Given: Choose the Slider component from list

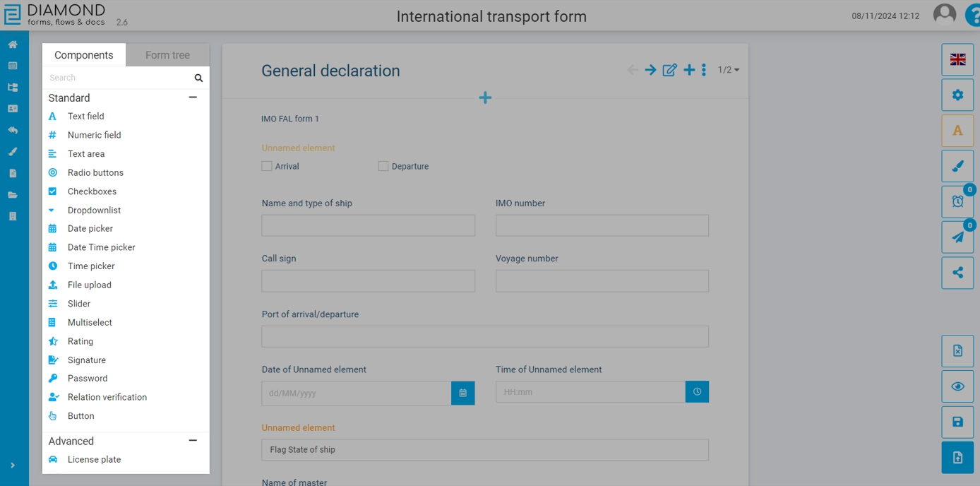Looking at the screenshot, I should (x=78, y=304).
